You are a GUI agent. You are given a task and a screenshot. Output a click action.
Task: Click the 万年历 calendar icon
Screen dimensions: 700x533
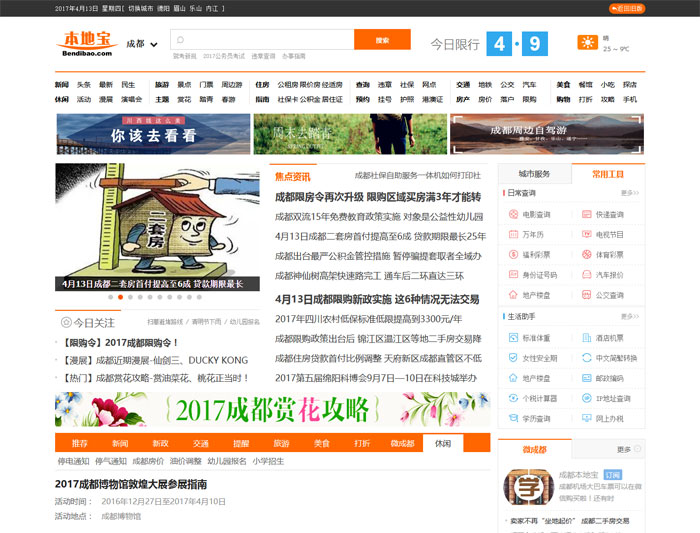512,234
